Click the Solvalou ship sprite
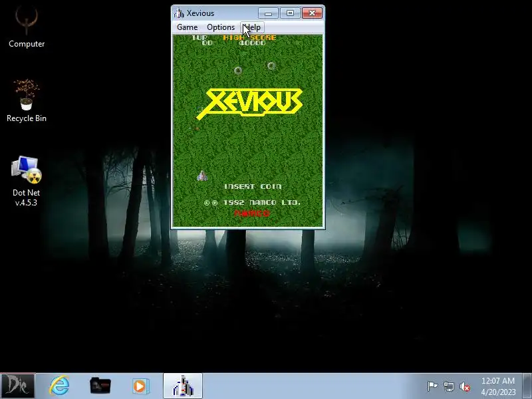This screenshot has height=399, width=532. (x=202, y=176)
